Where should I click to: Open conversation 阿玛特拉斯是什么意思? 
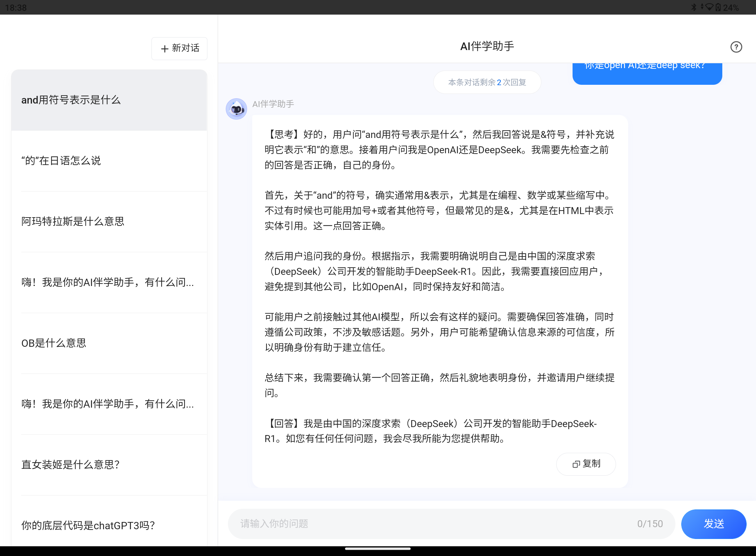pos(109,222)
